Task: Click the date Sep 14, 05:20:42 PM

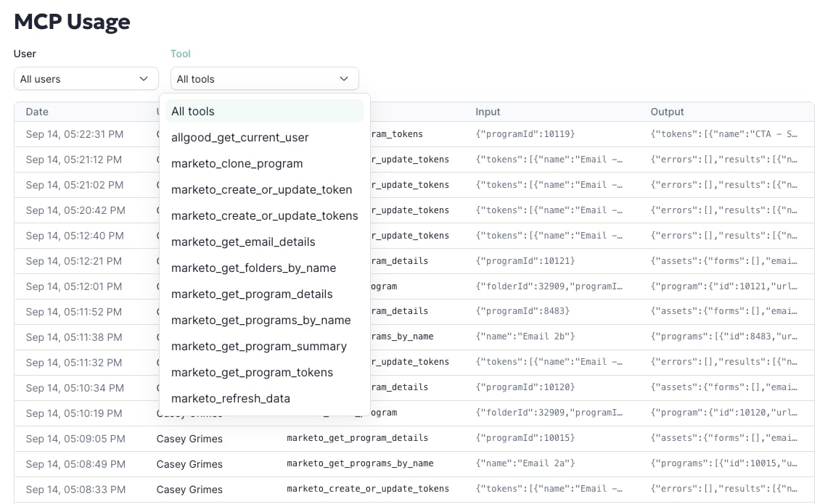Action: 75,210
